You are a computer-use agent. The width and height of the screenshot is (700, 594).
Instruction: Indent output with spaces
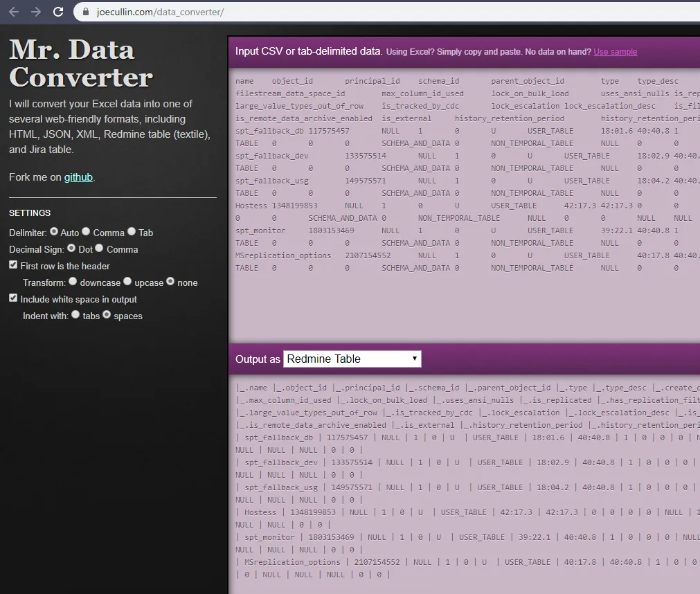[x=107, y=315]
